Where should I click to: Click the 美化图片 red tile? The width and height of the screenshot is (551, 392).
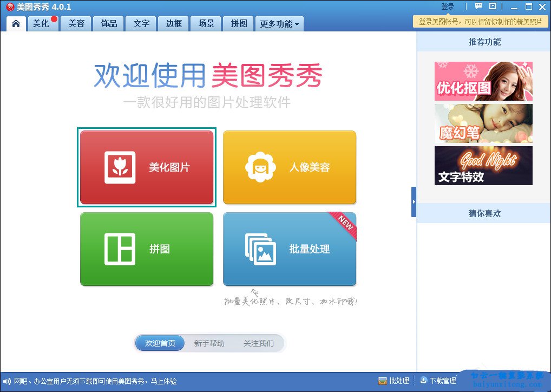pos(147,167)
